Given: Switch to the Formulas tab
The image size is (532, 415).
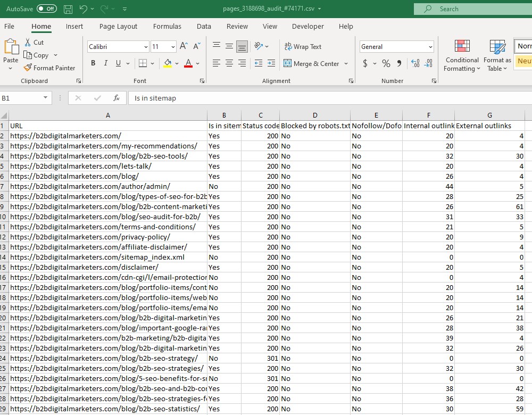Looking at the screenshot, I should coord(167,26).
